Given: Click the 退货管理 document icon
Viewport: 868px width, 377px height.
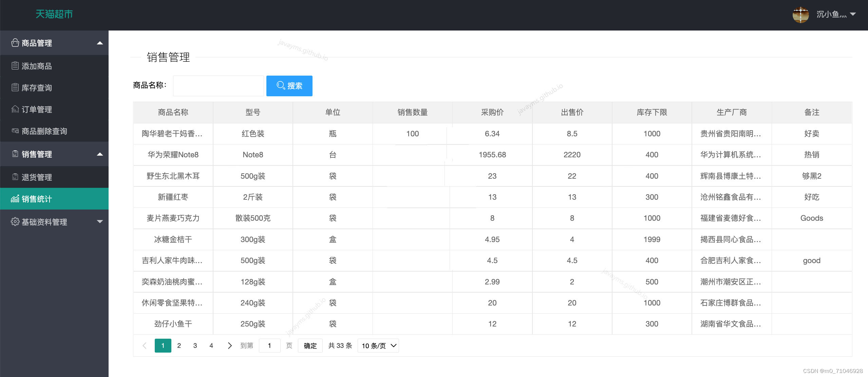Looking at the screenshot, I should point(15,177).
